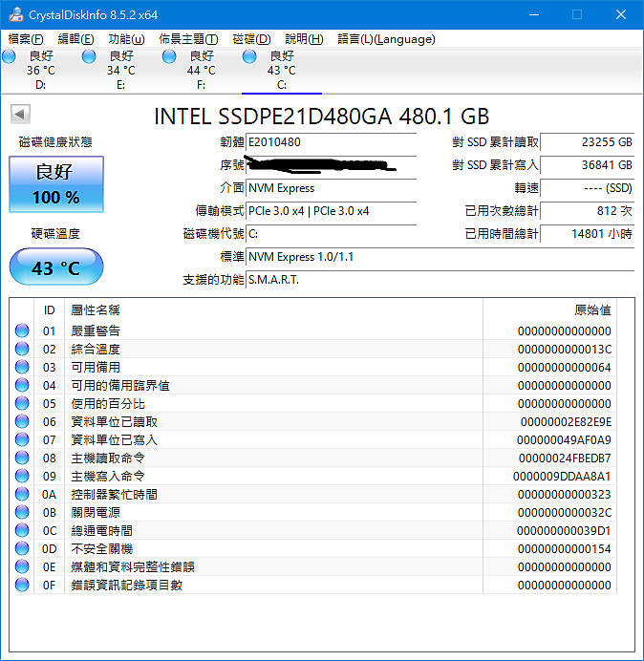Click the 屬性名稱 column header

(x=273, y=310)
